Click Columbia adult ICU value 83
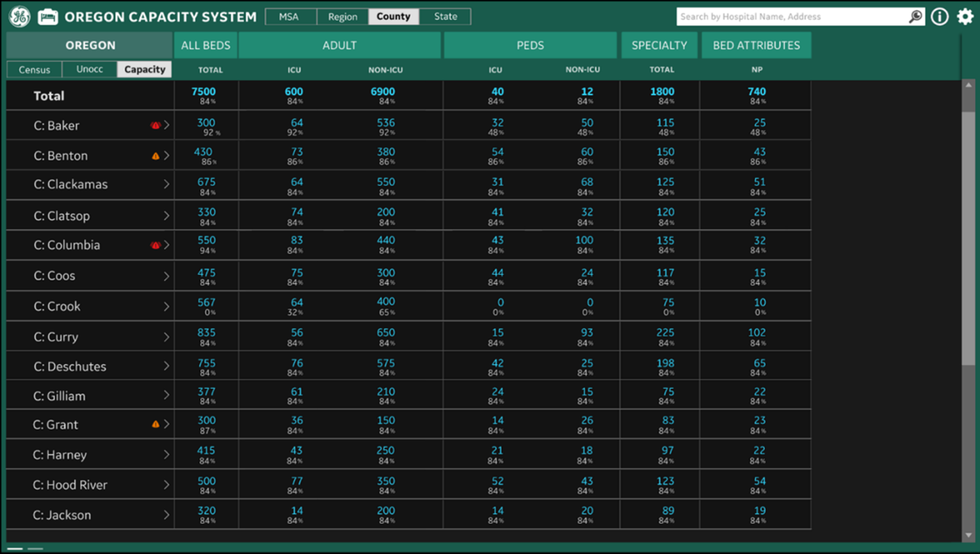The height and width of the screenshot is (554, 980). (296, 240)
